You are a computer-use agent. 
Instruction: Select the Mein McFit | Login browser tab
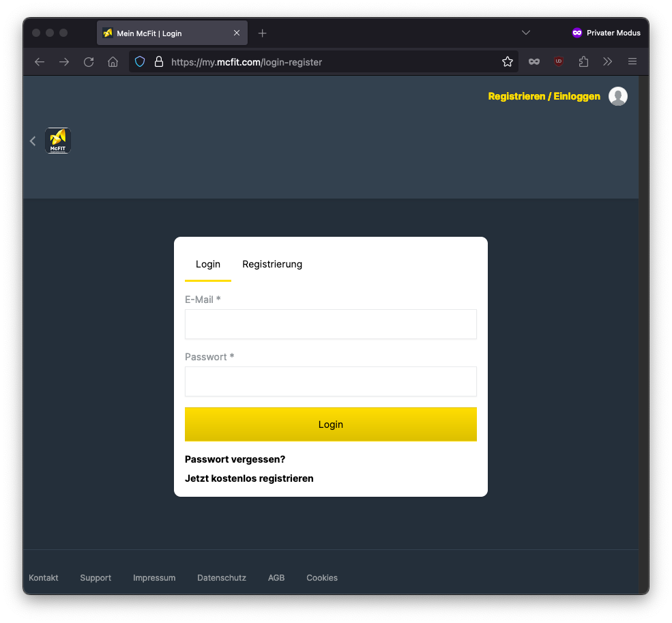tap(172, 33)
